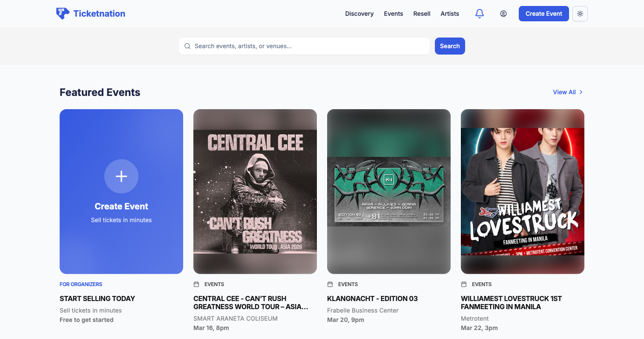This screenshot has height=339, width=644.
Task: Select the Resell navigation link
Action: pyautogui.click(x=422, y=13)
